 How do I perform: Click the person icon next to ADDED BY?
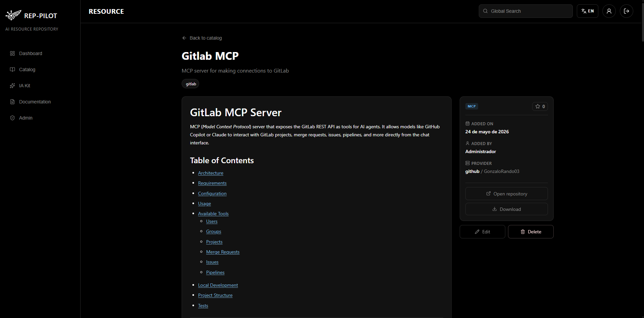pos(467,143)
